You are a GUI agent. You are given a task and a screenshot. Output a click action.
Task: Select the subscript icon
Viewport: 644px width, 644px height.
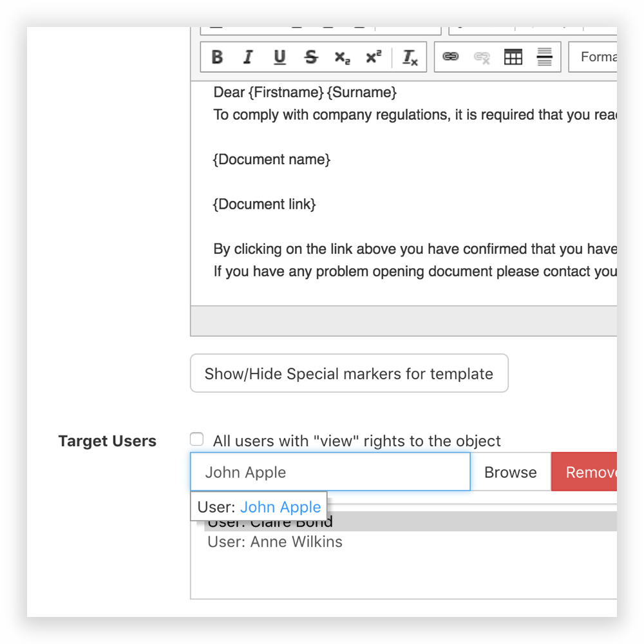tap(341, 57)
